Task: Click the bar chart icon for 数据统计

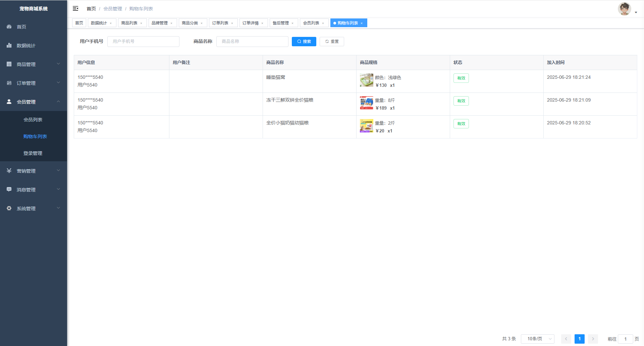Action: [x=9, y=45]
